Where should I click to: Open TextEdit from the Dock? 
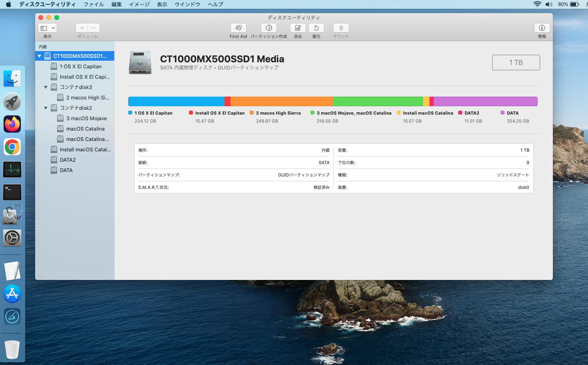12,271
